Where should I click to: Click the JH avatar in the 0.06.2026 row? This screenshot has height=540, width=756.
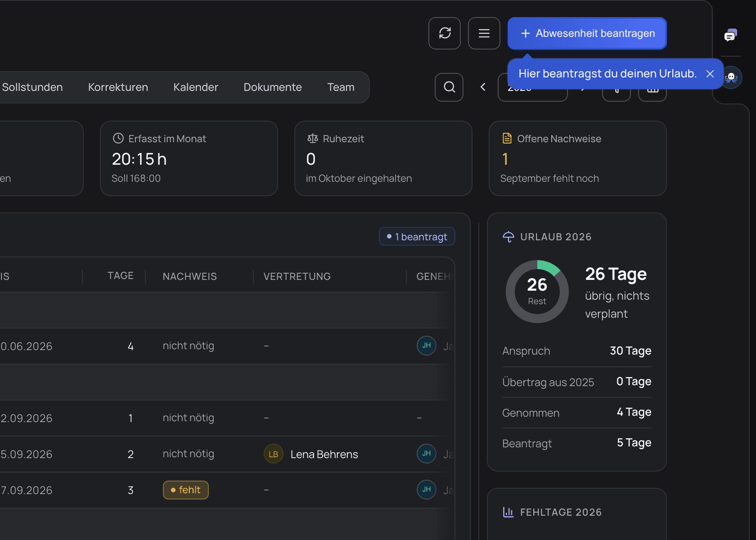pyautogui.click(x=427, y=346)
